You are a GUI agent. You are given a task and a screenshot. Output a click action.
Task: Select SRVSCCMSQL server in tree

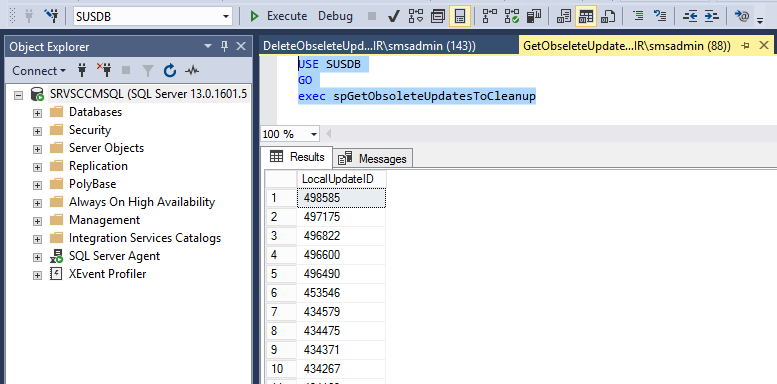pos(148,94)
